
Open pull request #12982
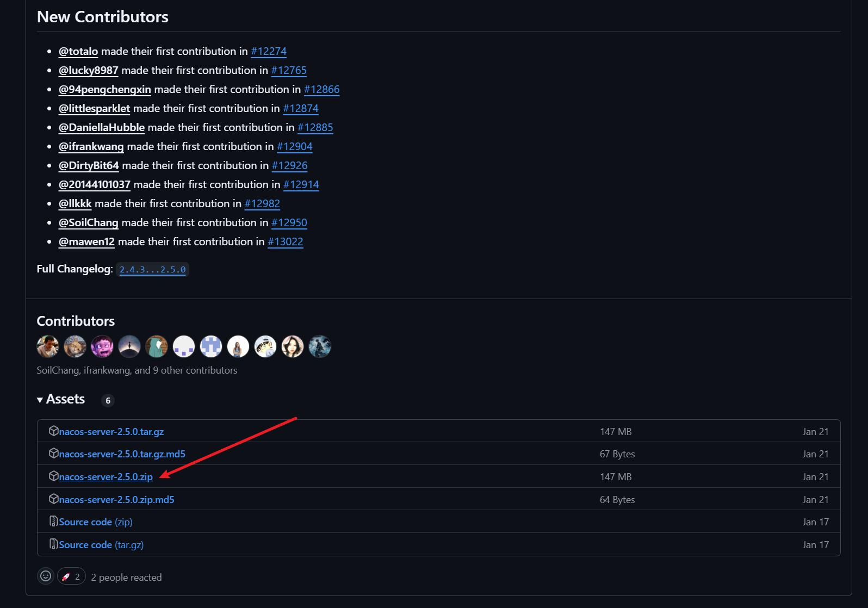[262, 203]
